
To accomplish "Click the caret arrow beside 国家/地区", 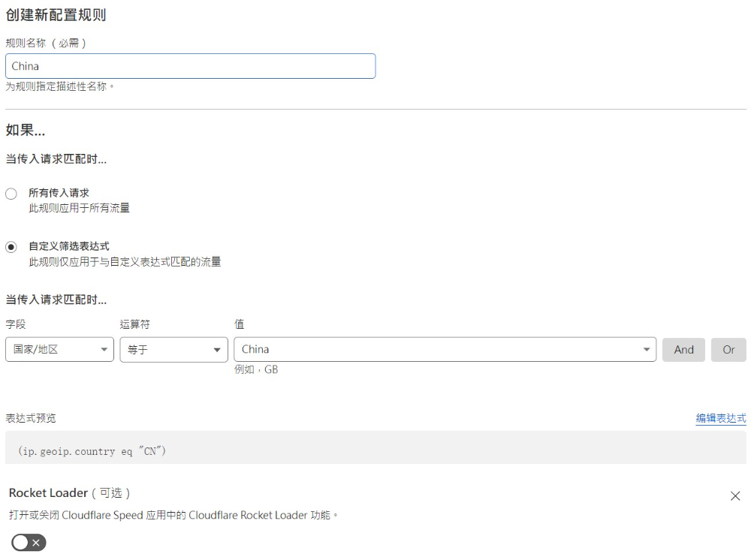I will (x=104, y=350).
